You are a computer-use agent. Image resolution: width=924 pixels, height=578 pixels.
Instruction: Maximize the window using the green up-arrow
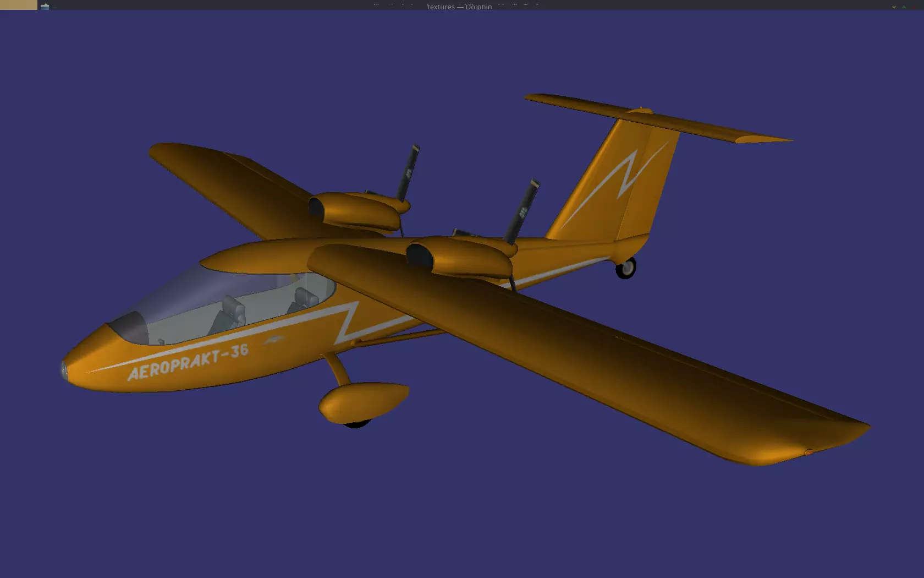point(904,7)
